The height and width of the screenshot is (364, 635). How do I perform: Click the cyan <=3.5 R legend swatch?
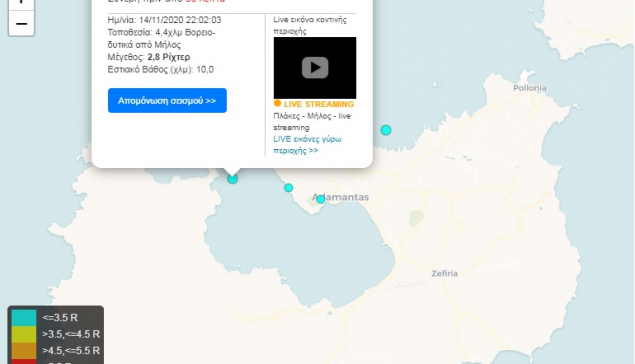(24, 318)
